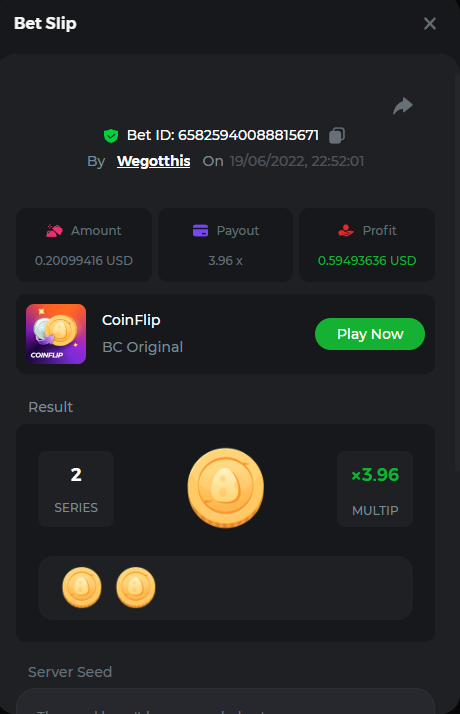Screen dimensions: 460x714
Task: Click the large result coin
Action: (x=225, y=488)
